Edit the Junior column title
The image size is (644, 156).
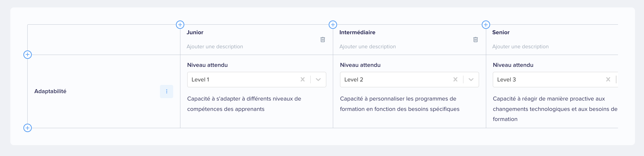coord(195,32)
